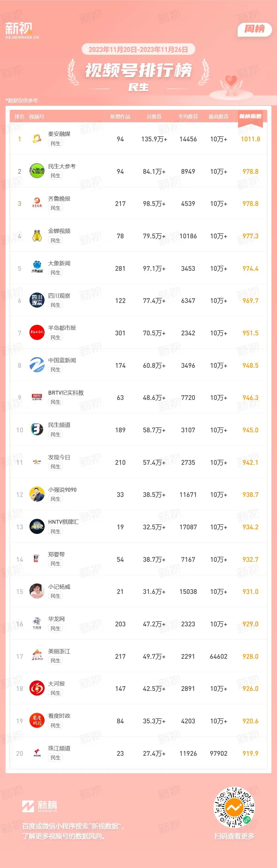The image size is (277, 868).
Task: Click the 总推荐 column header
Action: 154,117
